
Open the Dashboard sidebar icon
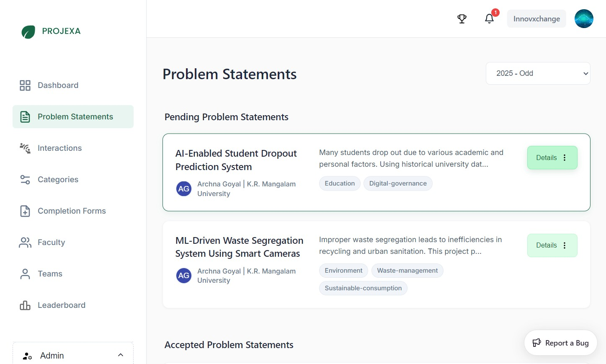[x=25, y=85]
